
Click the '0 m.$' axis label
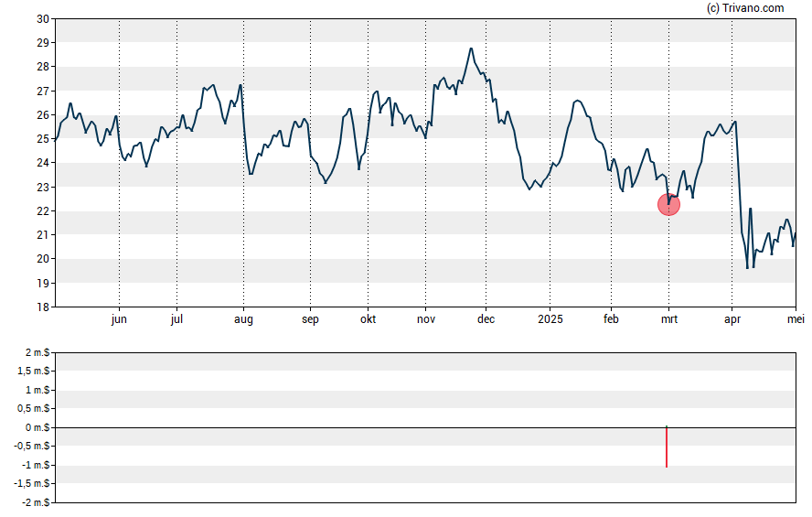(37, 427)
